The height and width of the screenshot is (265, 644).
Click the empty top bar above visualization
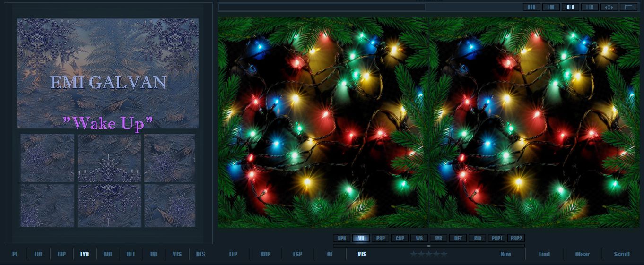click(x=322, y=7)
